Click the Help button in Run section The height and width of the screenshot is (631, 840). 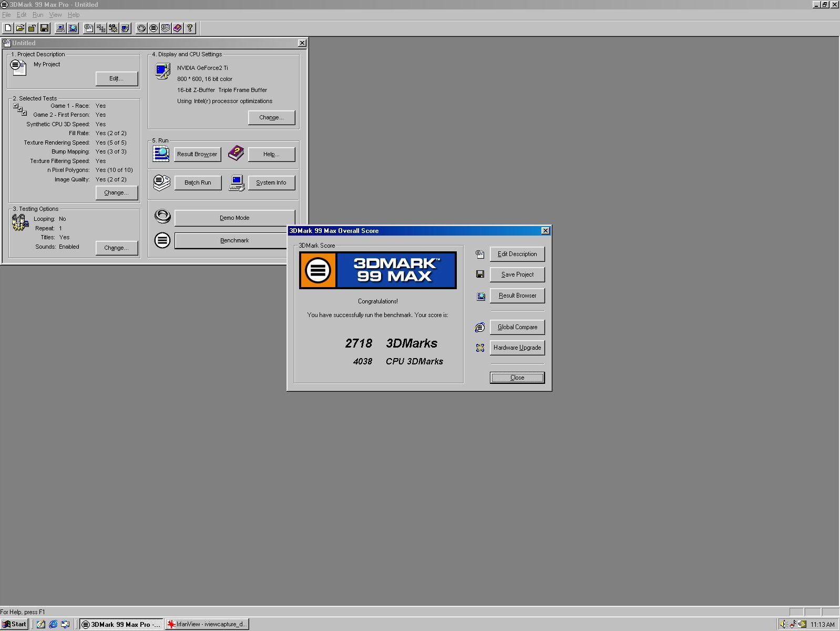pos(271,154)
